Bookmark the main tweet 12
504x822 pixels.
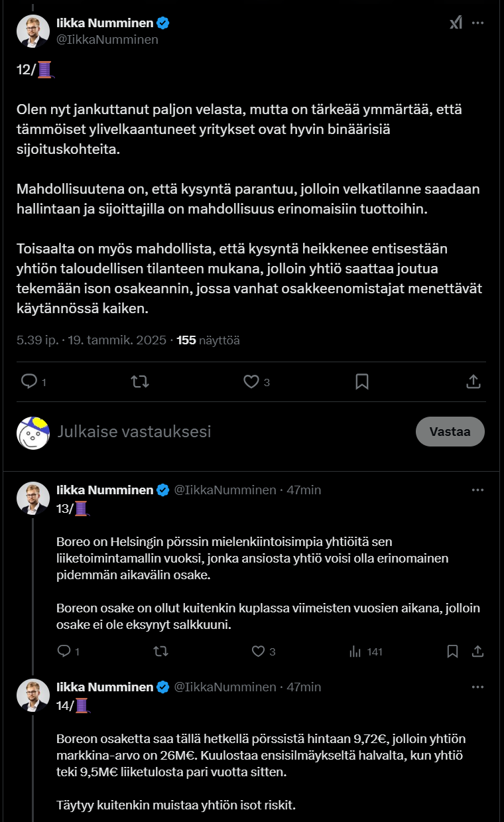tap(361, 381)
